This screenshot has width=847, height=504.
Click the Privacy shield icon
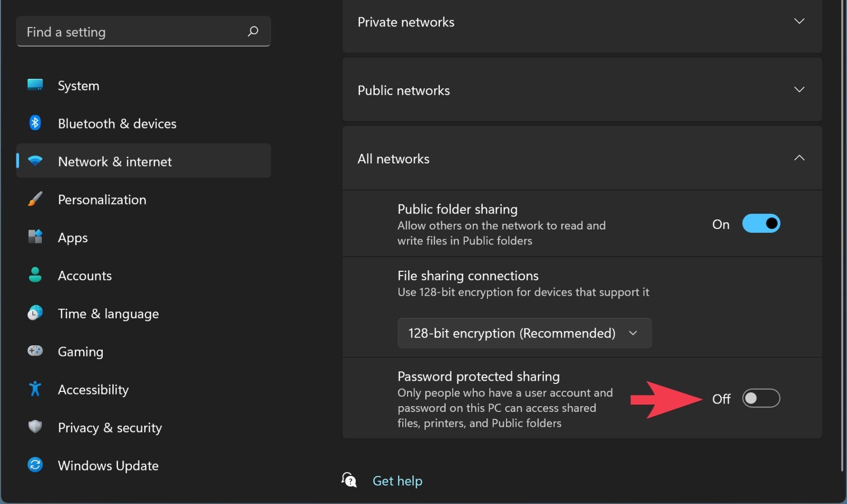pyautogui.click(x=35, y=427)
